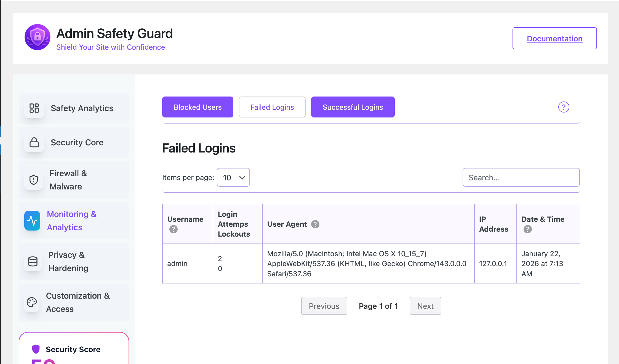The width and height of the screenshot is (619, 364).
Task: Click the Previous pagination button
Action: click(x=324, y=306)
